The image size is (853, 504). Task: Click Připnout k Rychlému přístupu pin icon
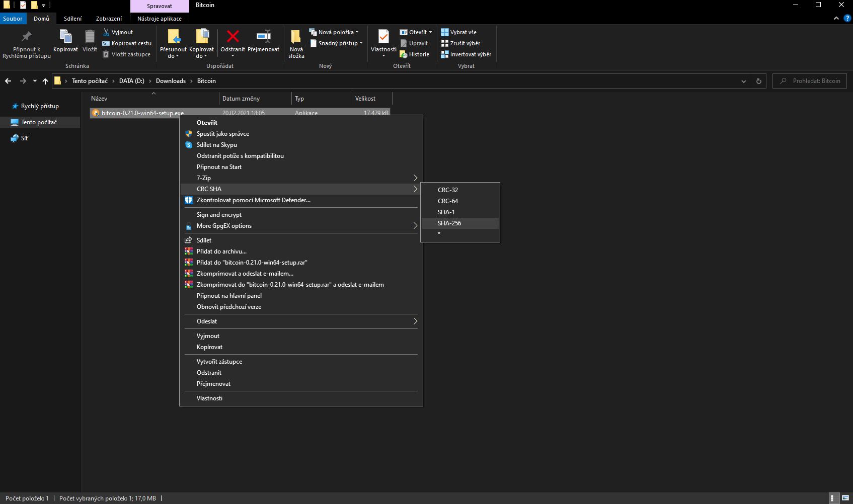26,37
